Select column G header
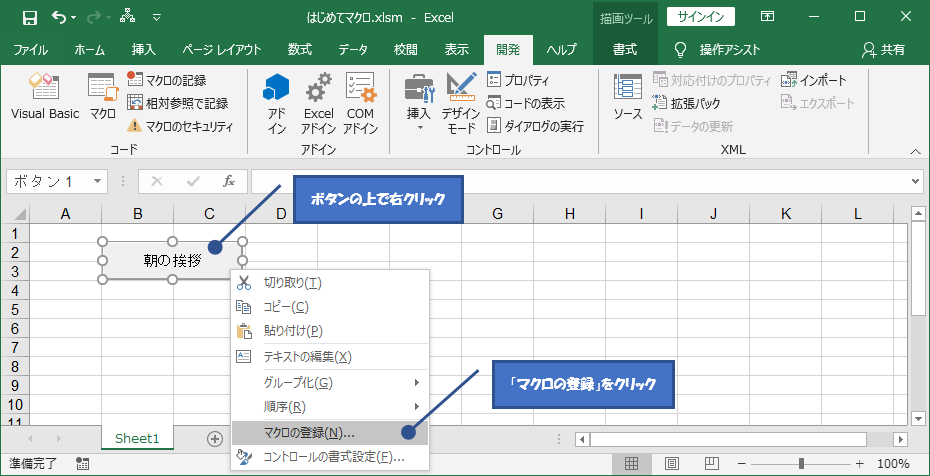This screenshot has height=476, width=930. tap(497, 214)
